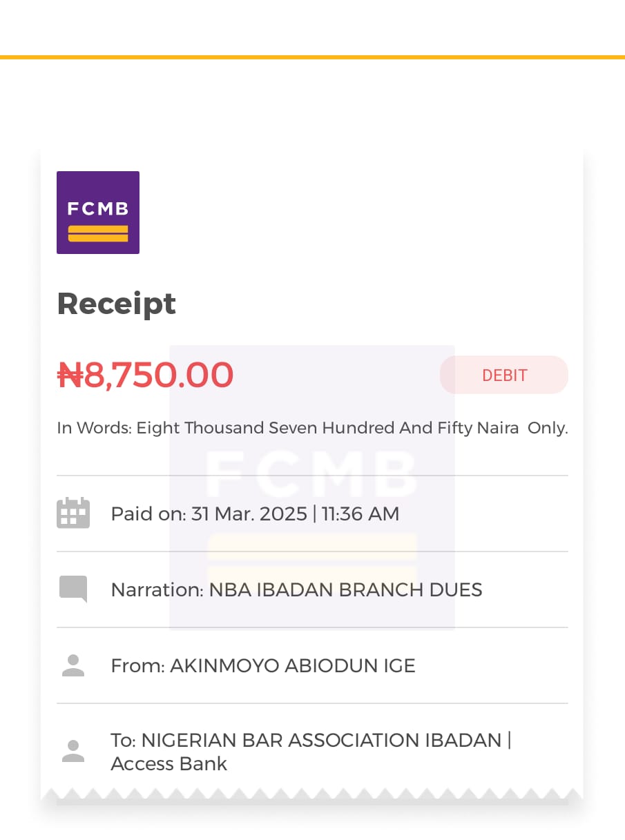
Task: Click the yellow line at the top
Action: pos(312,57)
